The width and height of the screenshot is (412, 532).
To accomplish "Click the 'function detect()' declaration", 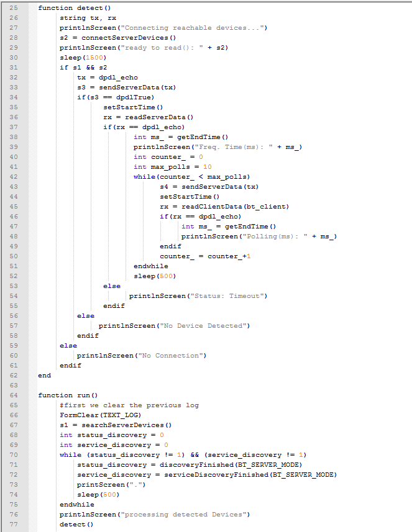I will (75, 8).
